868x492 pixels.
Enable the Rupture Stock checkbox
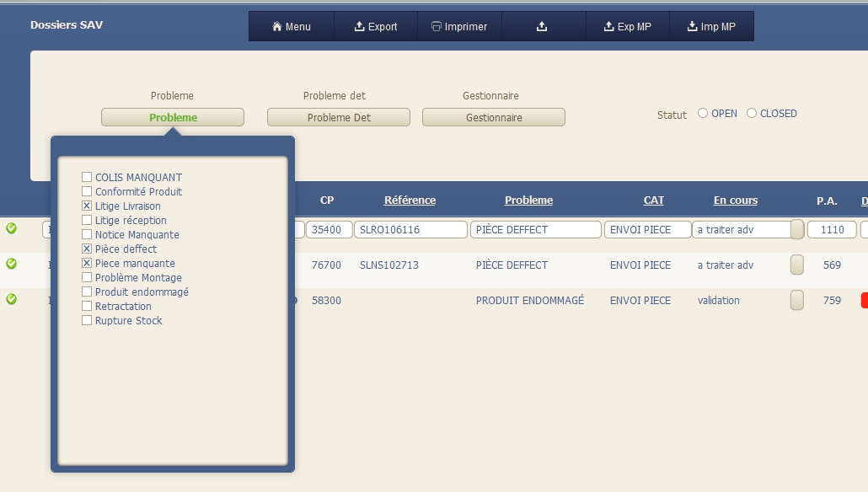[x=87, y=320]
